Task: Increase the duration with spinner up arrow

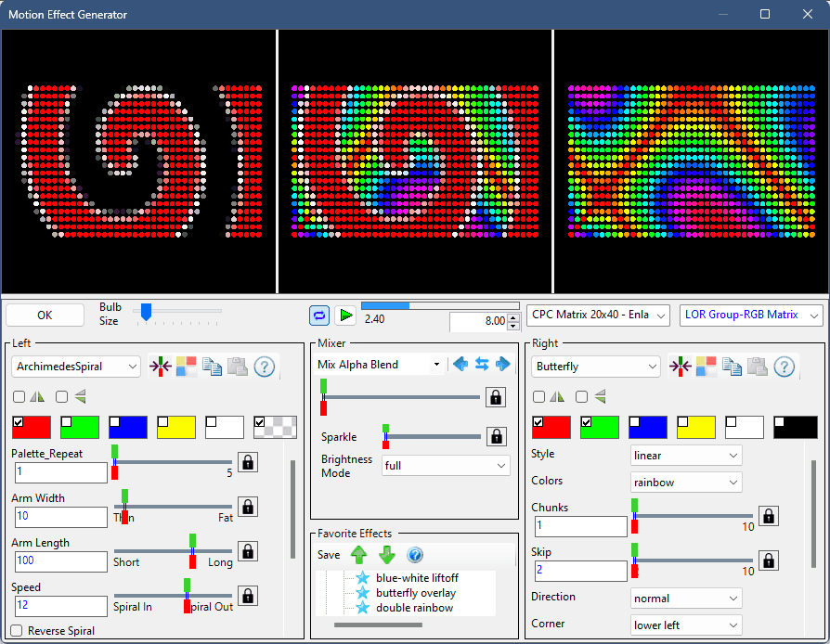Action: click(512, 317)
